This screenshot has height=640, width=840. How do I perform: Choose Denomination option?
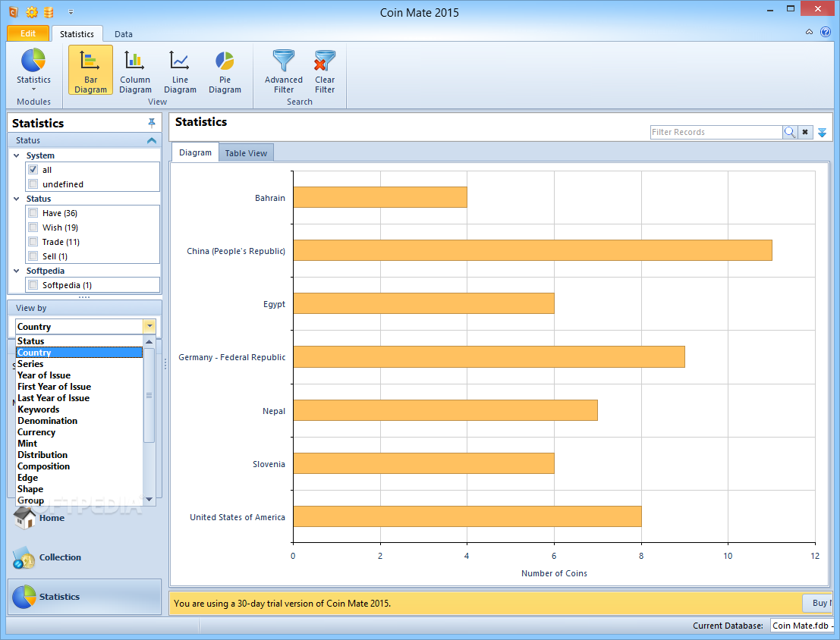pyautogui.click(x=79, y=421)
